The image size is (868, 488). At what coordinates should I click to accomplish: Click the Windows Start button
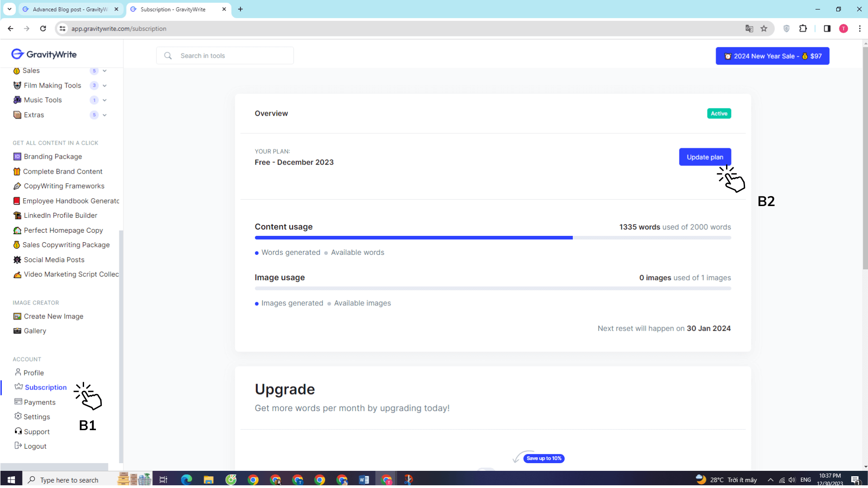[11, 479]
